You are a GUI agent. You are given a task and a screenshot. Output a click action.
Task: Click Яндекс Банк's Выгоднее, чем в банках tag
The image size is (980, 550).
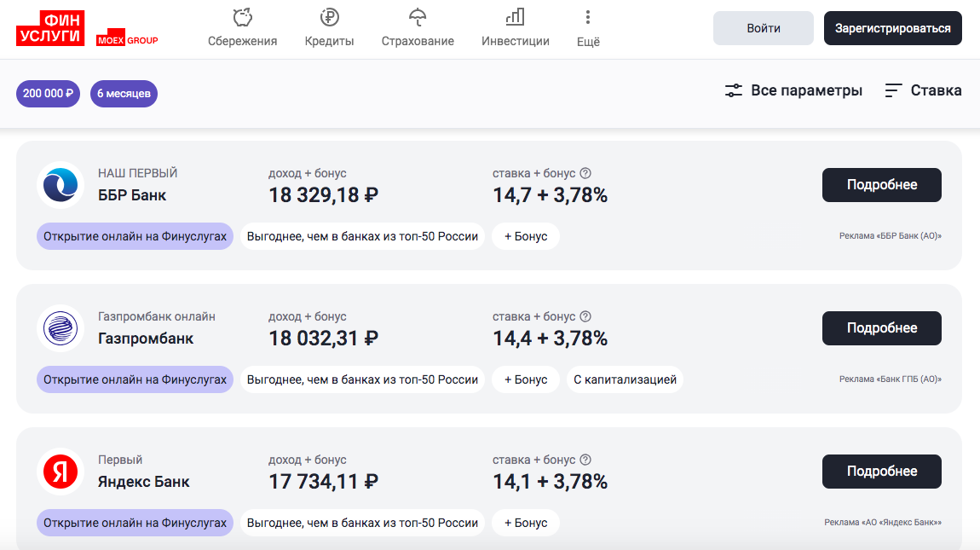pos(362,523)
